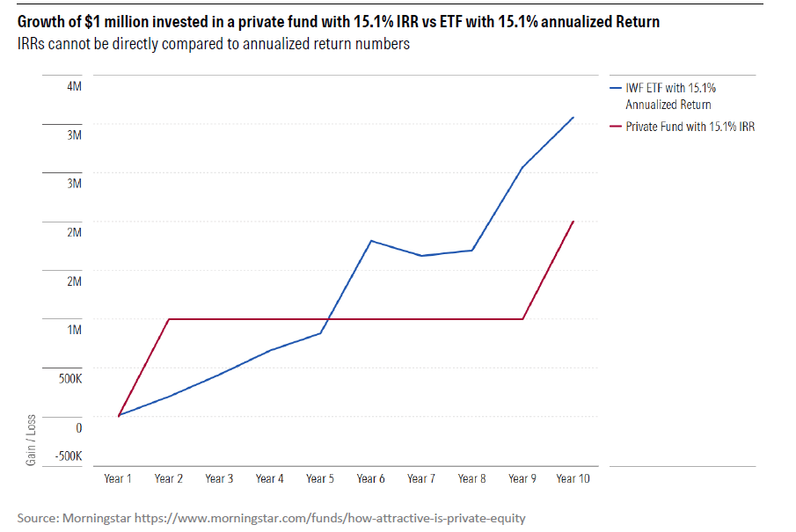Click the Year 6 x-axis label
The width and height of the screenshot is (796, 532).
click(371, 478)
